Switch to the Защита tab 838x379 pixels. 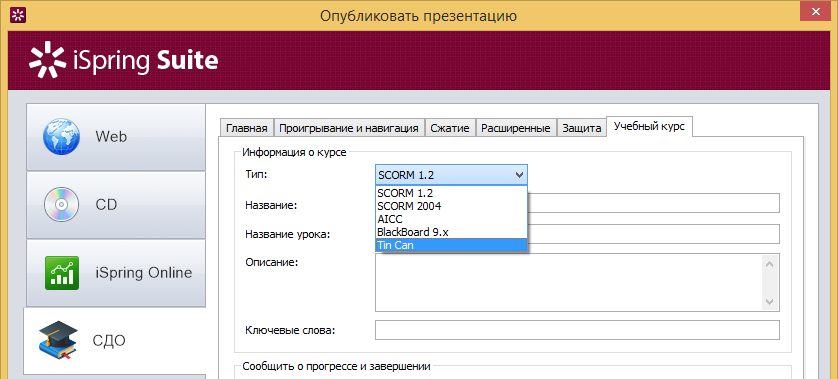pos(581,128)
